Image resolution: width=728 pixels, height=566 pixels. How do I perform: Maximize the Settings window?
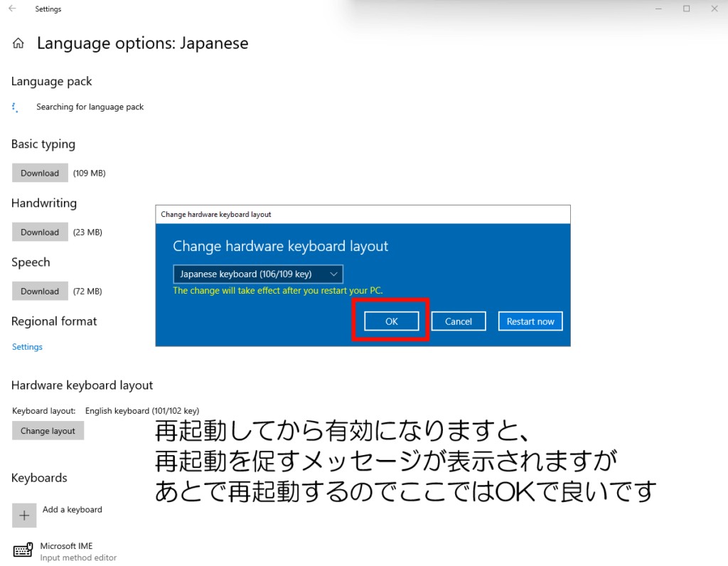point(686,9)
